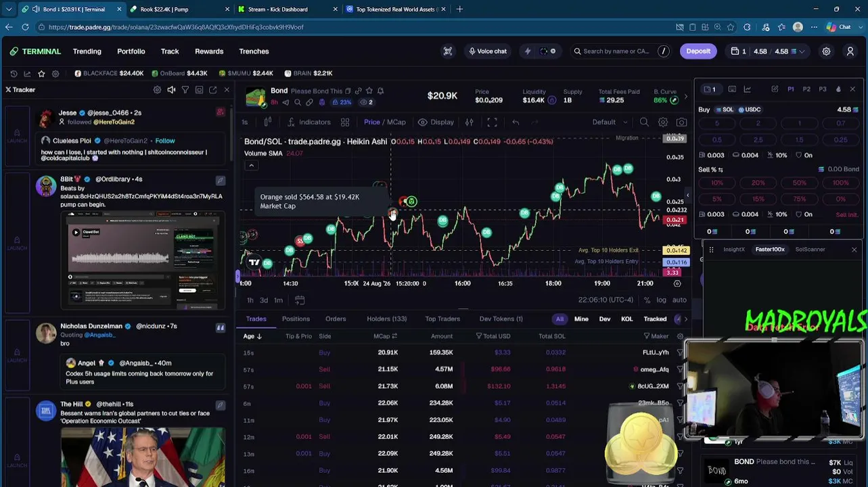Select trade preset P2

click(x=806, y=89)
